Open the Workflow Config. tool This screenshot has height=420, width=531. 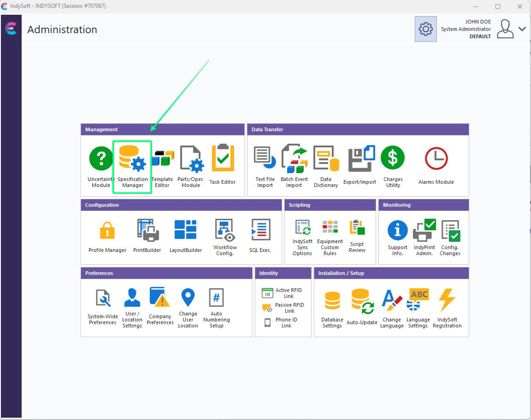point(225,237)
